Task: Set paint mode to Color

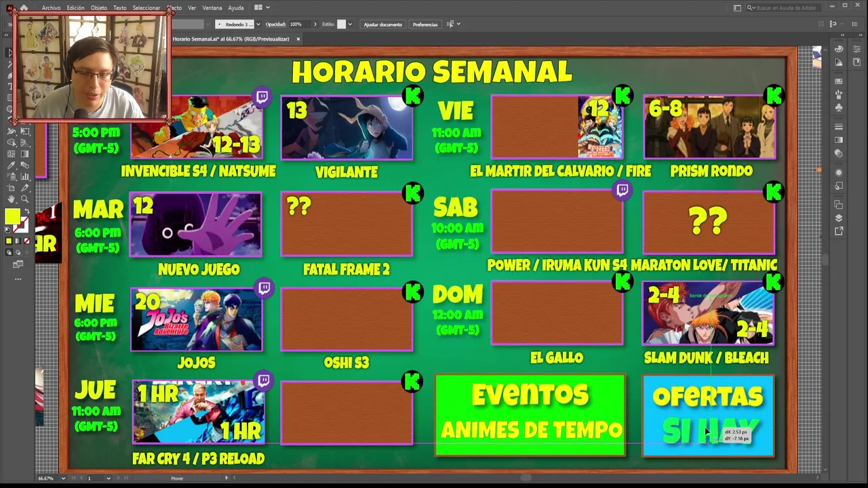Action: pos(9,241)
